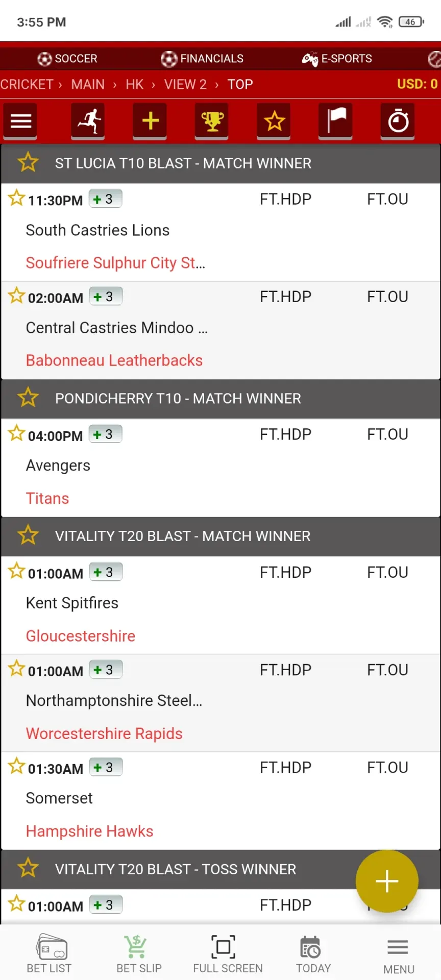This screenshot has height=980, width=441.
Task: Open the hamburger menu in the toolbar
Action: (20, 121)
